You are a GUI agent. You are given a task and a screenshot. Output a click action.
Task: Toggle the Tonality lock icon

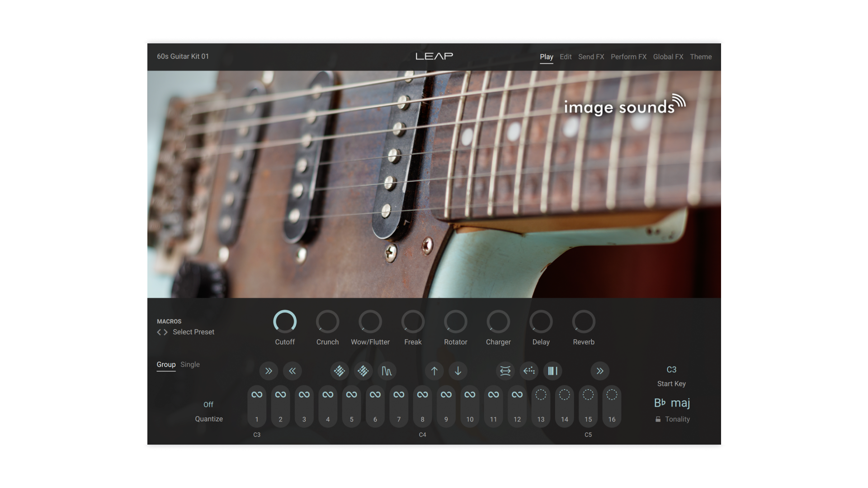coord(658,419)
